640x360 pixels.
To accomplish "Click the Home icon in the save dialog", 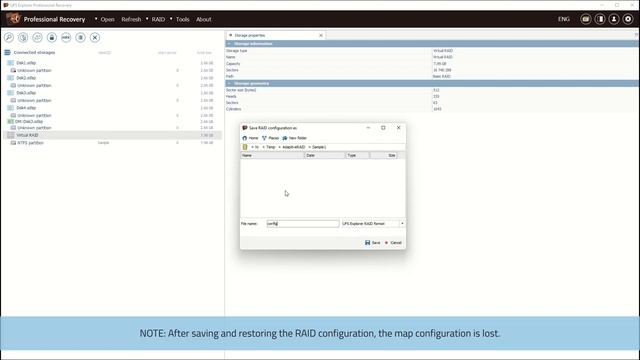I will (244, 138).
